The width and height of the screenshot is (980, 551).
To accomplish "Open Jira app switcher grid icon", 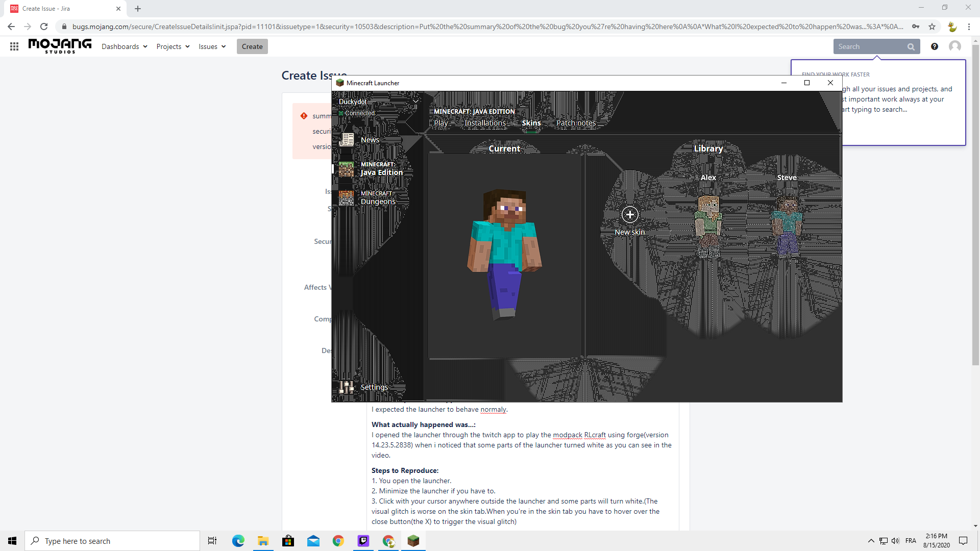I will coord(14,46).
